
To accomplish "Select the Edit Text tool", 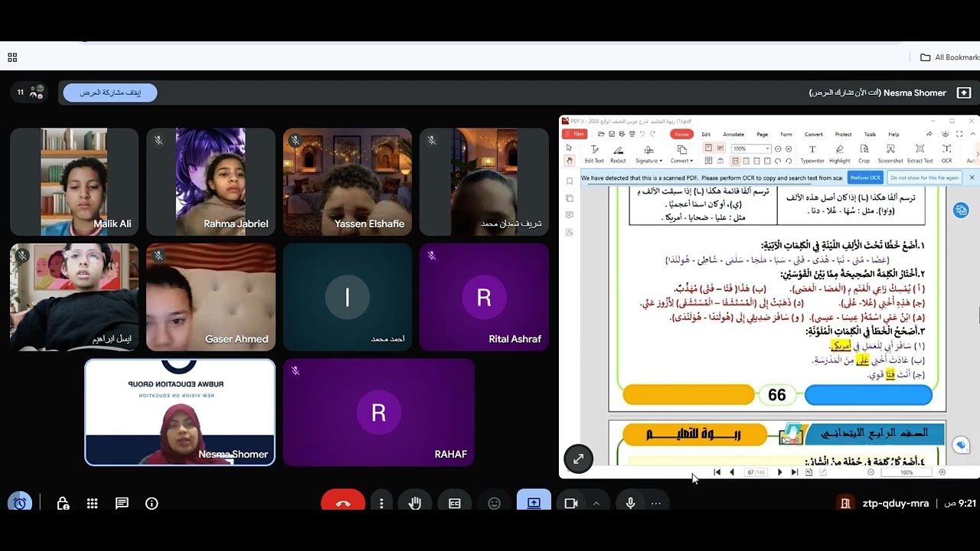I will click(x=594, y=154).
